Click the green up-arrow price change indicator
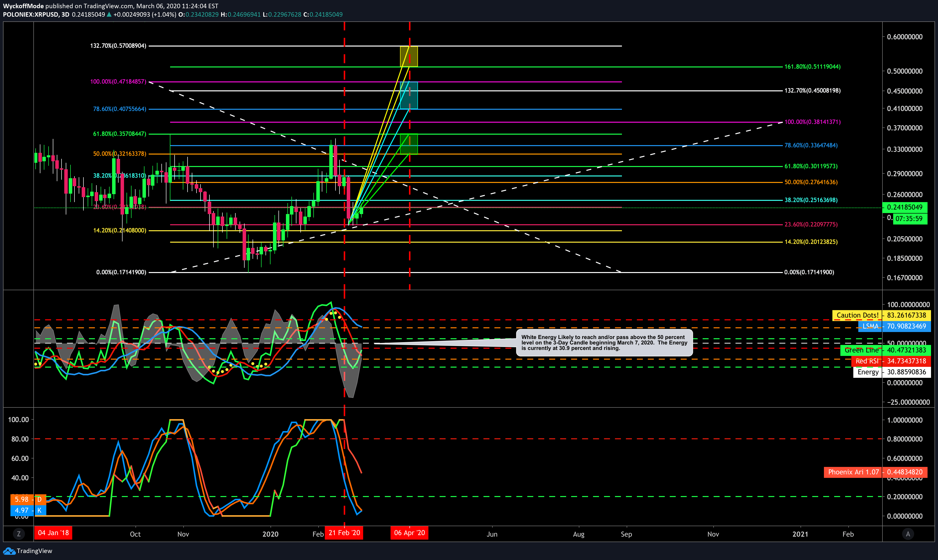Image resolution: width=938 pixels, height=560 pixels. [x=109, y=14]
